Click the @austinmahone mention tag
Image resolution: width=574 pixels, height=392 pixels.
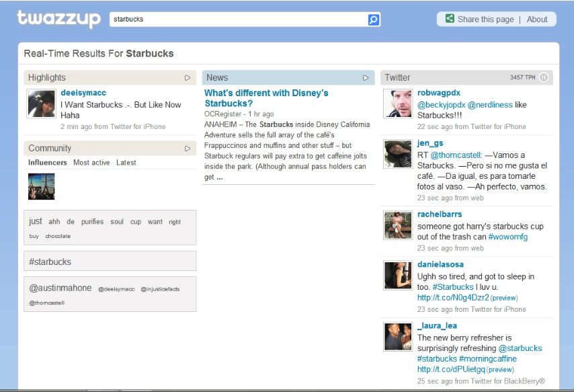point(60,288)
